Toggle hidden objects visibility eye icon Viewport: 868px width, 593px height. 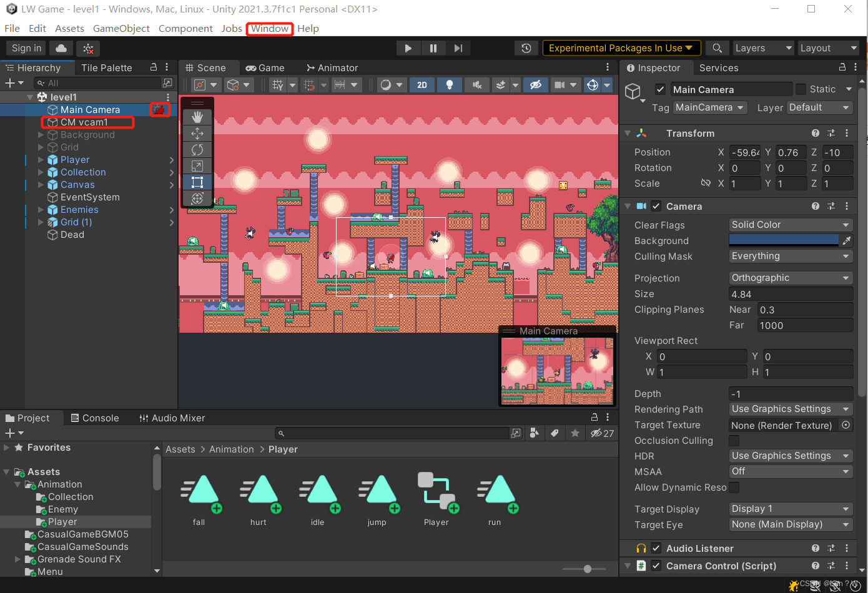[x=535, y=85]
